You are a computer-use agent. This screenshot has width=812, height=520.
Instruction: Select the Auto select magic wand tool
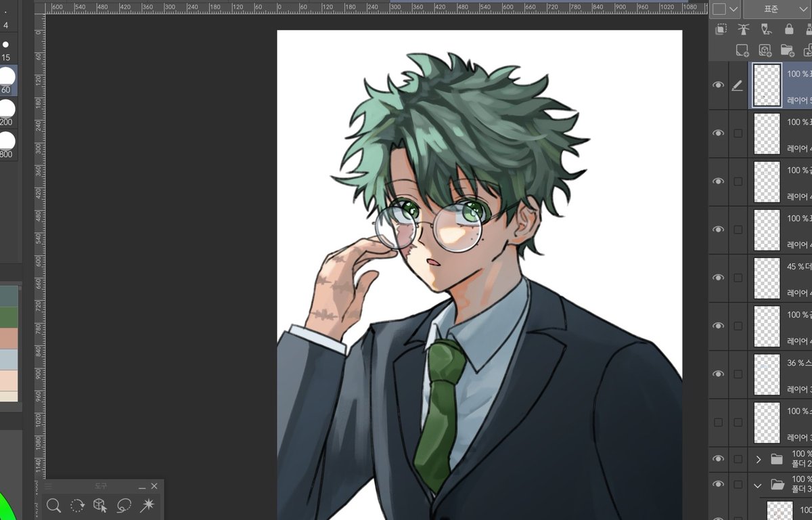point(147,505)
